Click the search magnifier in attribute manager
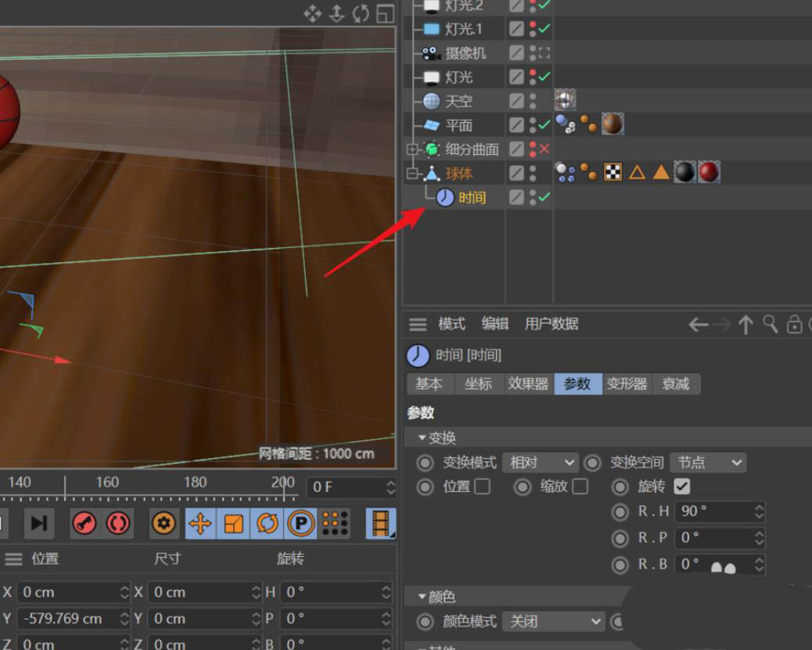This screenshot has height=650, width=812. tap(770, 325)
